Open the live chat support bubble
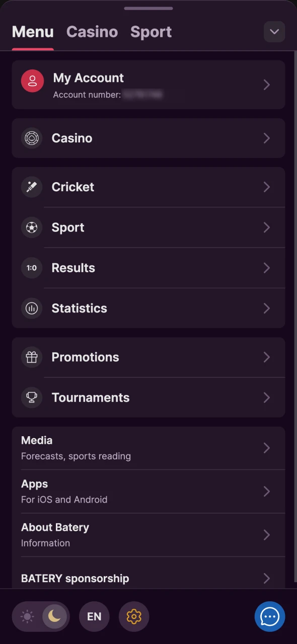 (x=270, y=616)
